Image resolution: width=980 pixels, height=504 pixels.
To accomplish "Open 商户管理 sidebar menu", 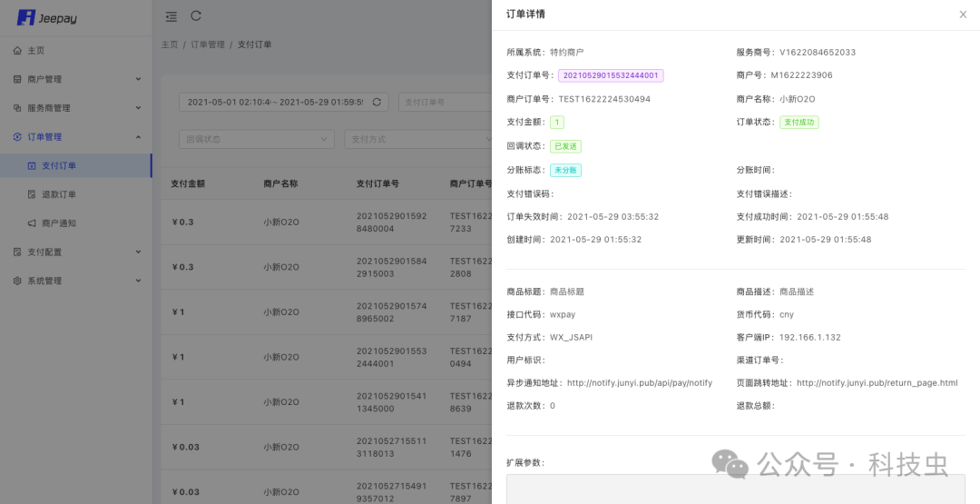I will pos(75,79).
